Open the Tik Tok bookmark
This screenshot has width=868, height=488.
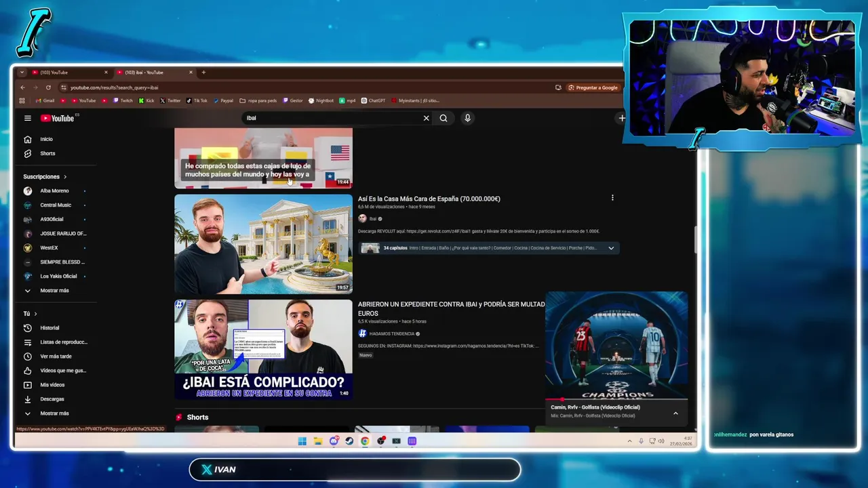[197, 100]
